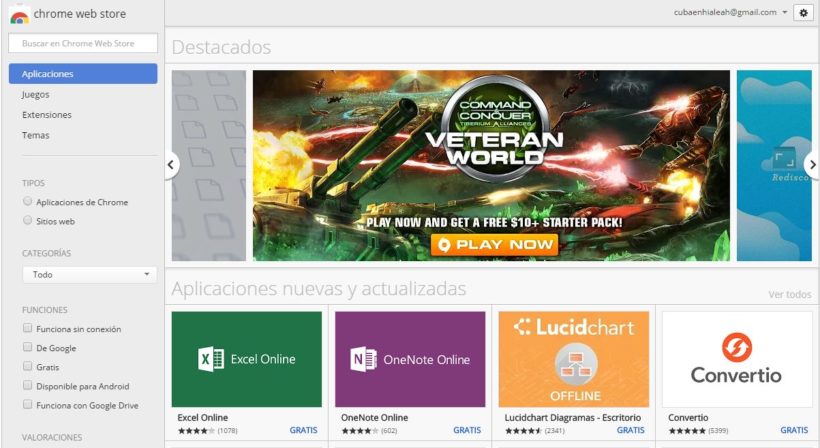Click GRATIS link for Convertio
The height and width of the screenshot is (448, 820).
point(794,430)
